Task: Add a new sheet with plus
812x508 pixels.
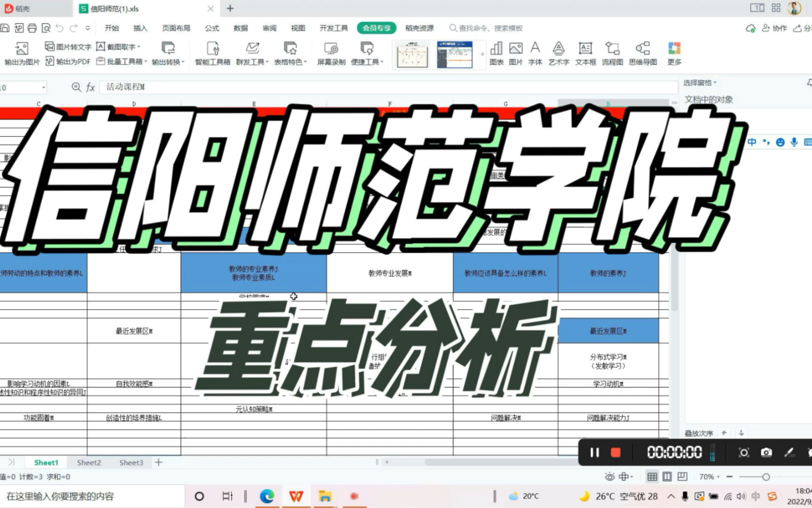Action: 159,462
